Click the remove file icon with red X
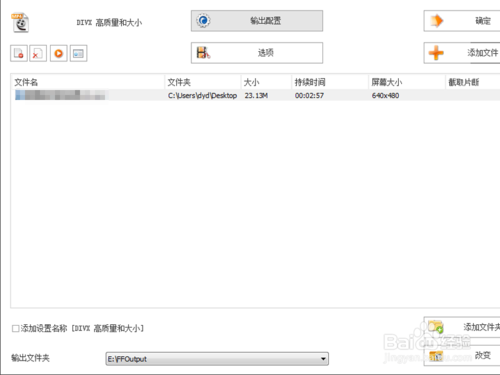Image resolution: width=500 pixels, height=375 pixels. click(38, 53)
